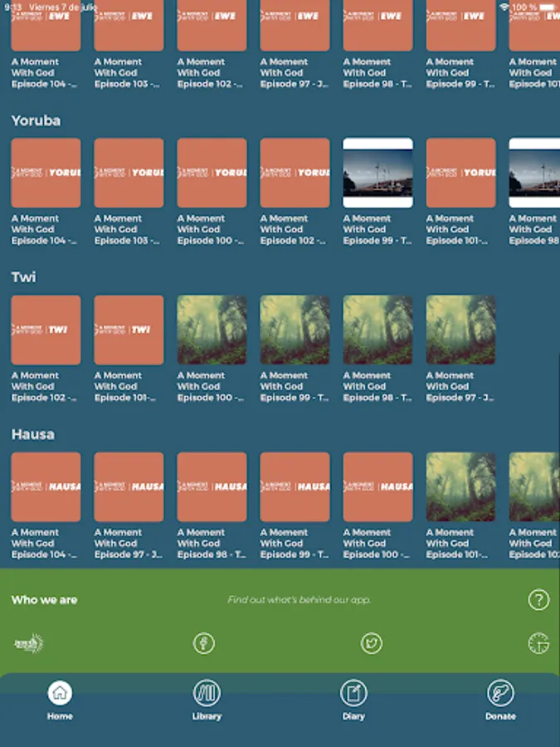Image resolution: width=560 pixels, height=747 pixels.
Task: Open Yoruba Episode 99 windmill photo
Action: pyautogui.click(x=377, y=173)
